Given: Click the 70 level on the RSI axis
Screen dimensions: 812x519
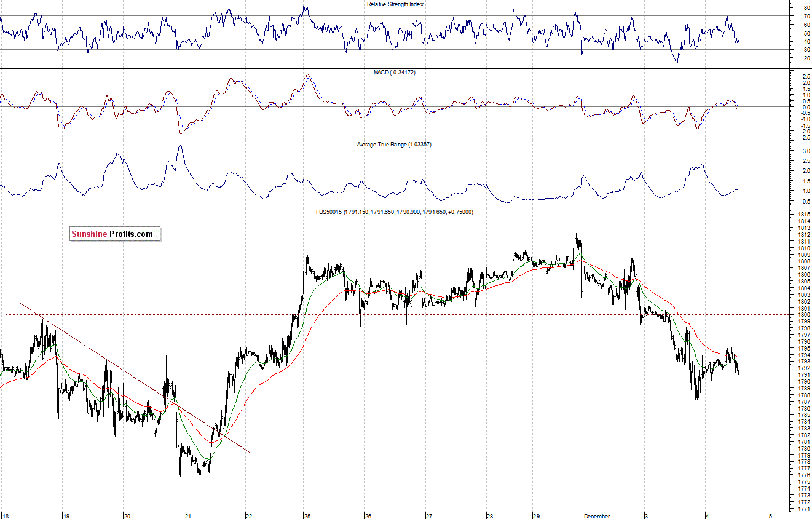Looking at the screenshot, I should point(806,16).
